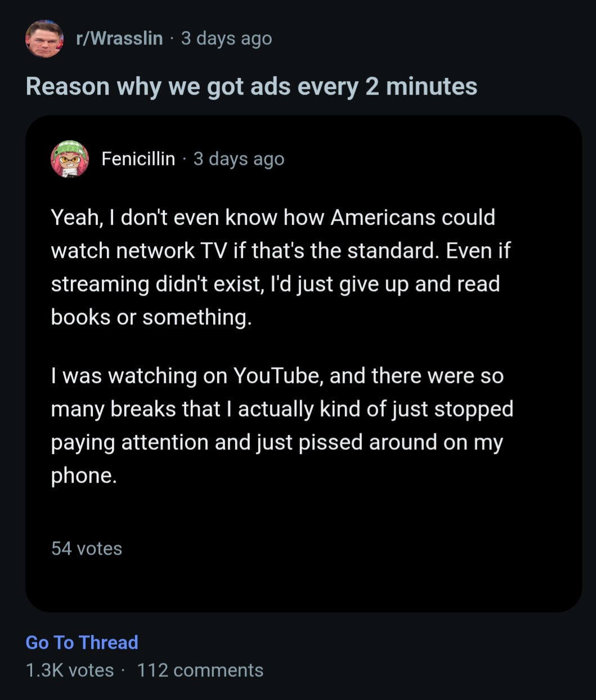Click the "1.3K votes" post score
Screen dimensions: 596x700
pyautogui.click(x=70, y=670)
